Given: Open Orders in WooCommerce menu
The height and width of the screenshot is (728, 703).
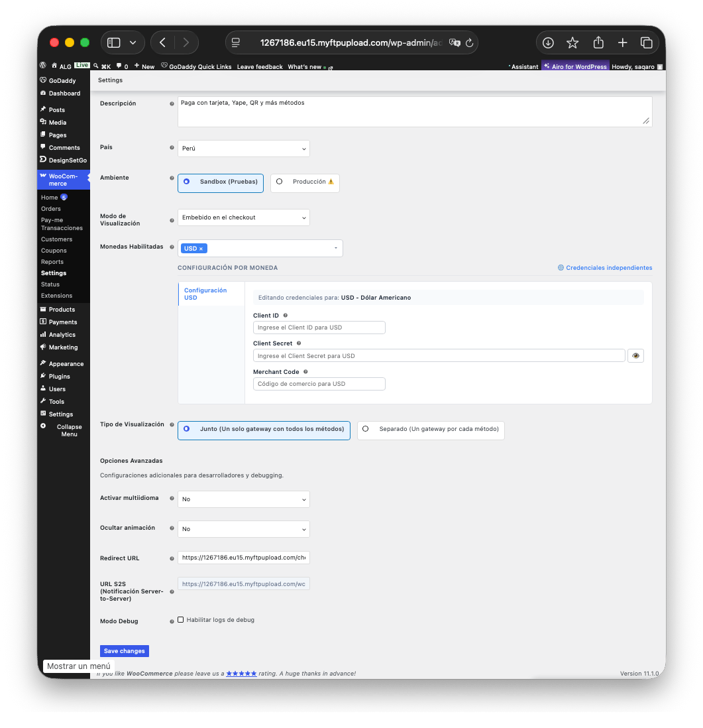Looking at the screenshot, I should tap(50, 209).
